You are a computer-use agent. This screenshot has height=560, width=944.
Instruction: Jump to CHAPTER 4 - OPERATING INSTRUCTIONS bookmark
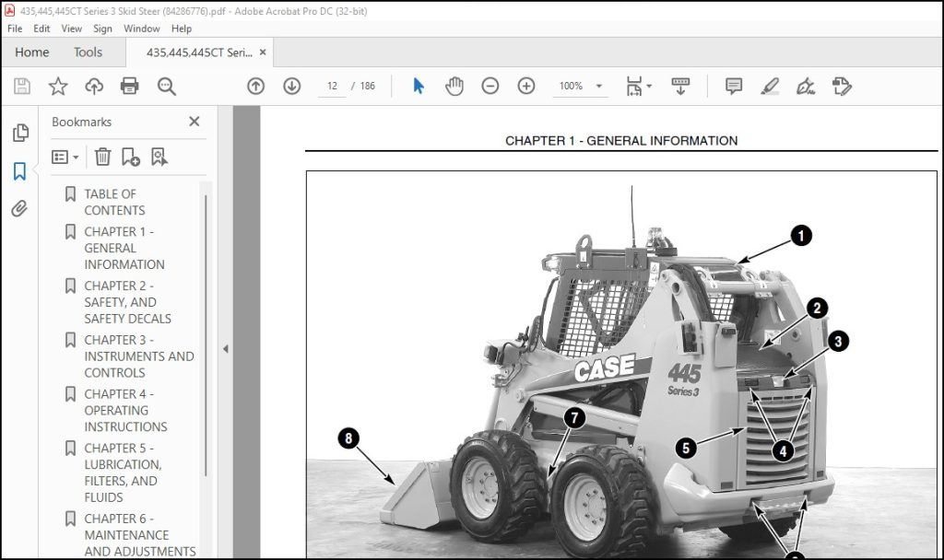click(x=125, y=410)
